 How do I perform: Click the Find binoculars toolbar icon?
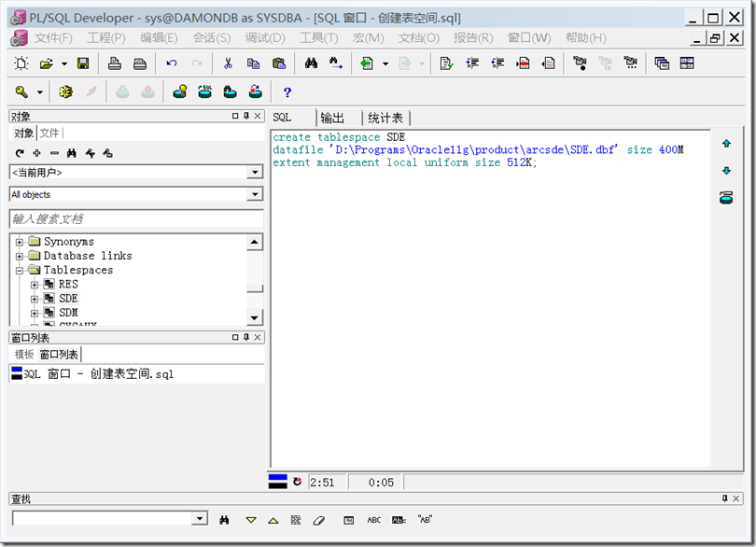click(311, 63)
